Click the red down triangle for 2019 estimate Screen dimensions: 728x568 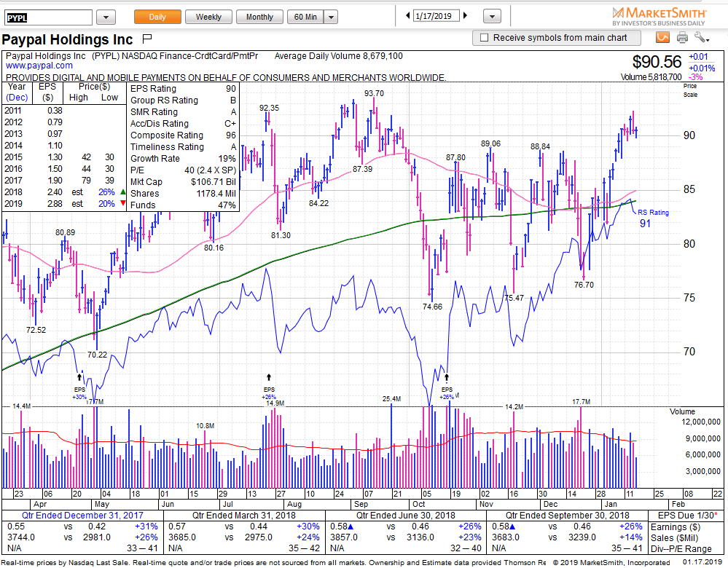pos(122,203)
